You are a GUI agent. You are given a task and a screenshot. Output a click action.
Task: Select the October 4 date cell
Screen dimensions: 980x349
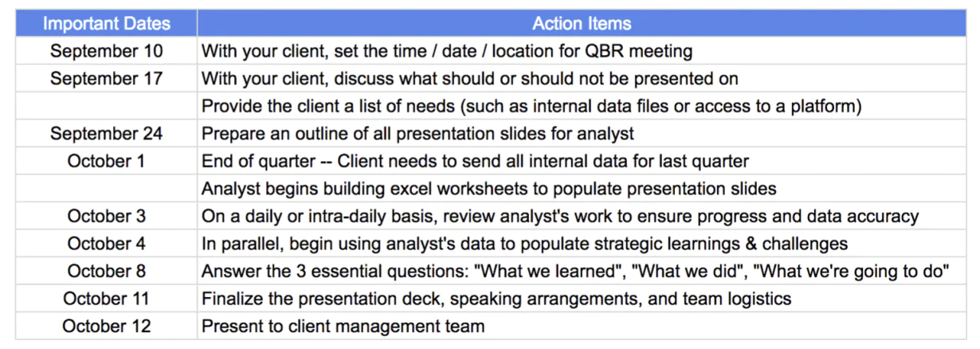[106, 243]
